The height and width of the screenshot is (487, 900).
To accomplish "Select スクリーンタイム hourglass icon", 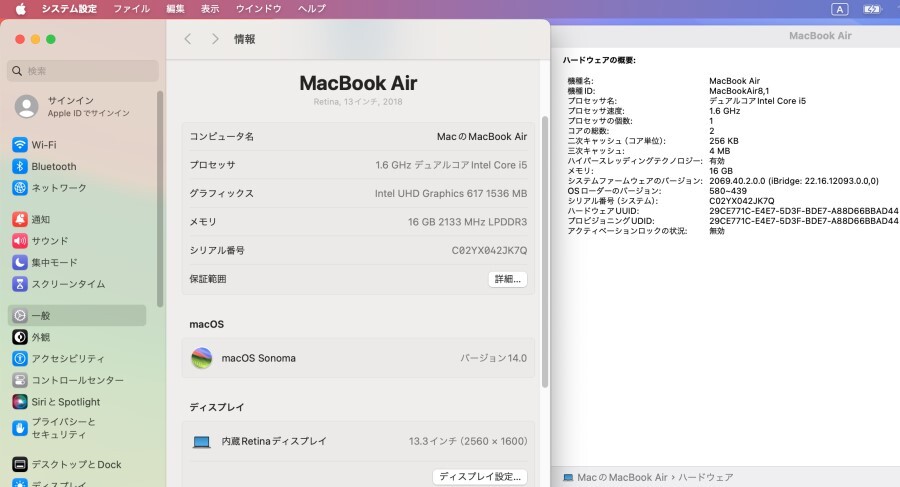I will [x=20, y=284].
